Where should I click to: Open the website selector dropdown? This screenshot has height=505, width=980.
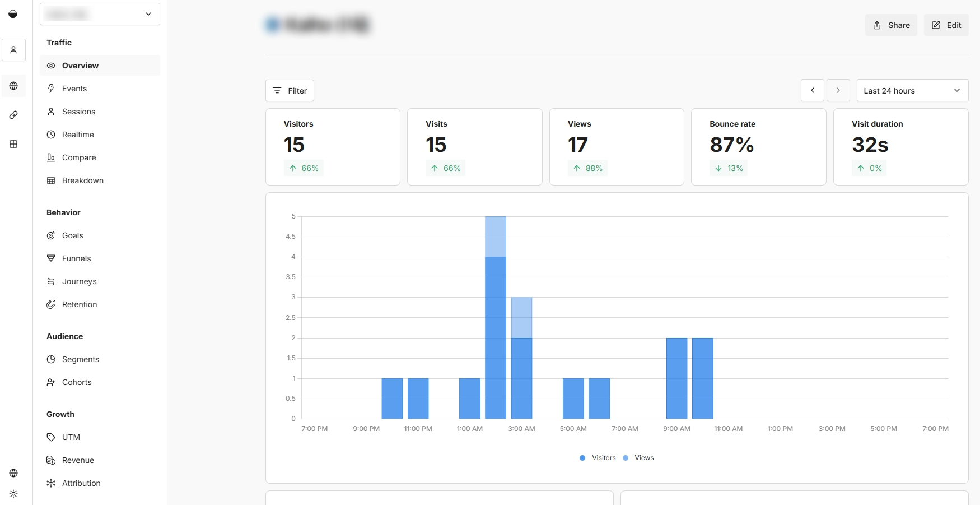[x=100, y=14]
